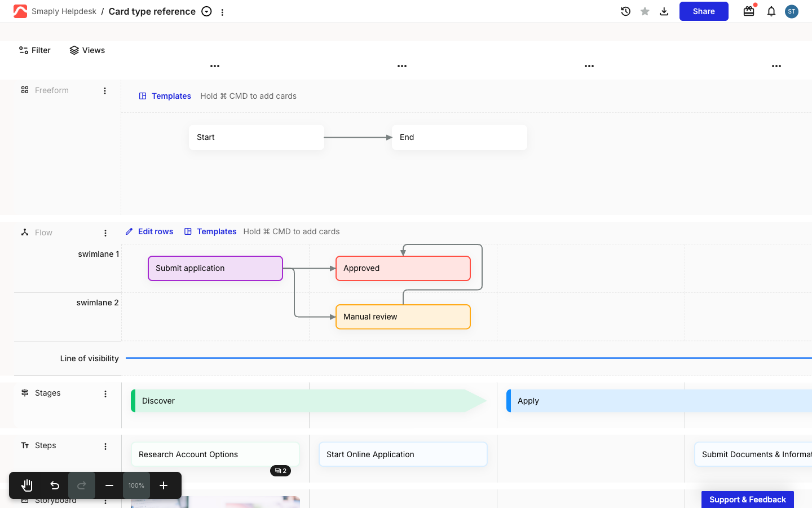This screenshot has width=812, height=508.
Task: Go to Smaply Helpdesk breadcrumb
Action: (64, 11)
